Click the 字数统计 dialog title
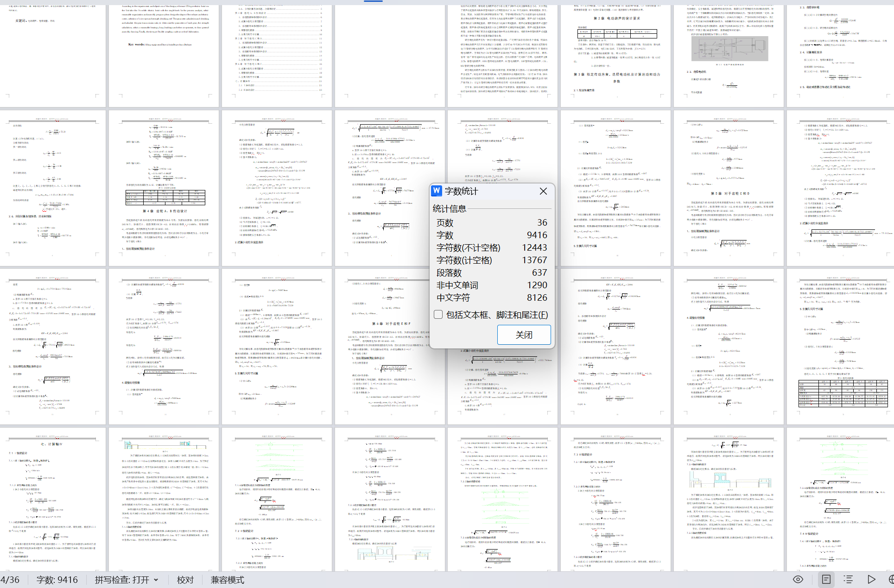This screenshot has width=894, height=588. [461, 191]
